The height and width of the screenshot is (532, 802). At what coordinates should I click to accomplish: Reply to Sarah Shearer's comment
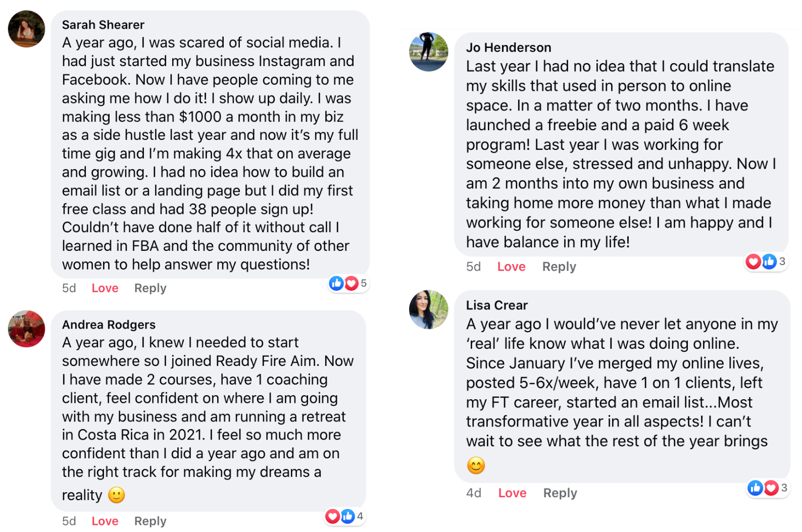pyautogui.click(x=150, y=288)
